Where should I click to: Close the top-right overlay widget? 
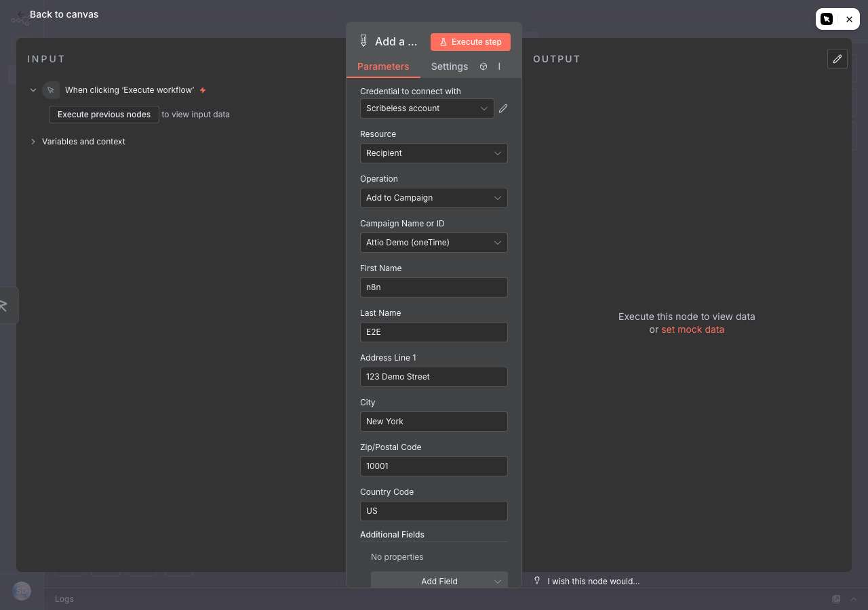tap(849, 19)
